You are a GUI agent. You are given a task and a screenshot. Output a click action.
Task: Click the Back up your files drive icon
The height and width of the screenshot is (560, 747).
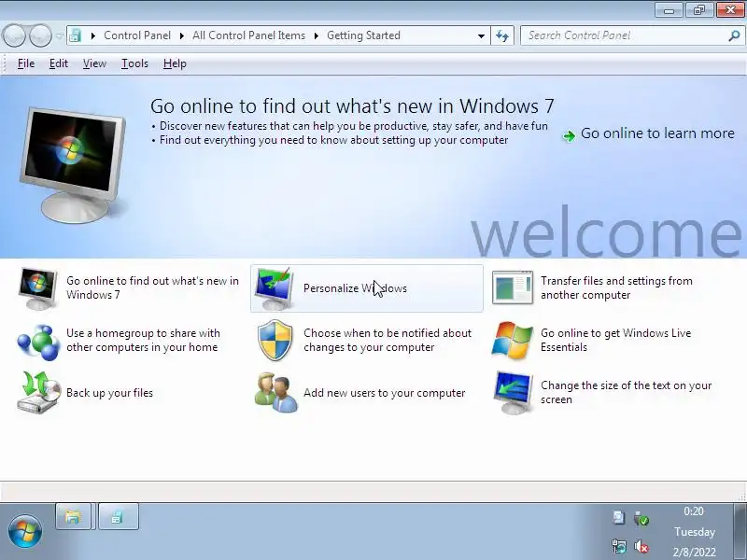coord(38,392)
